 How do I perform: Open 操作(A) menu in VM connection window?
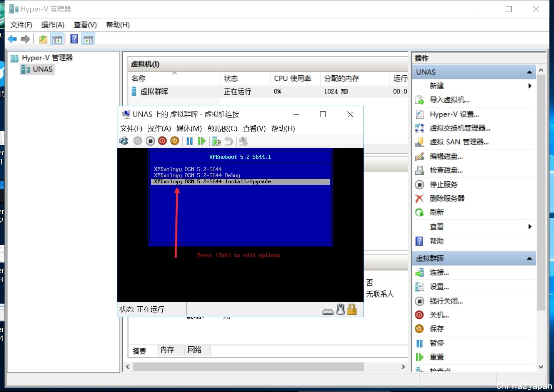pyautogui.click(x=159, y=129)
